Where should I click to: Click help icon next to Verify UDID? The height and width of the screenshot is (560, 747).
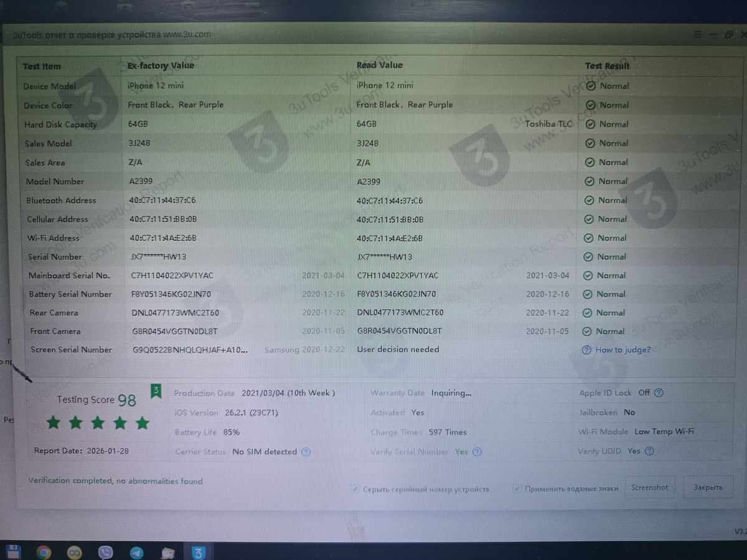649,451
